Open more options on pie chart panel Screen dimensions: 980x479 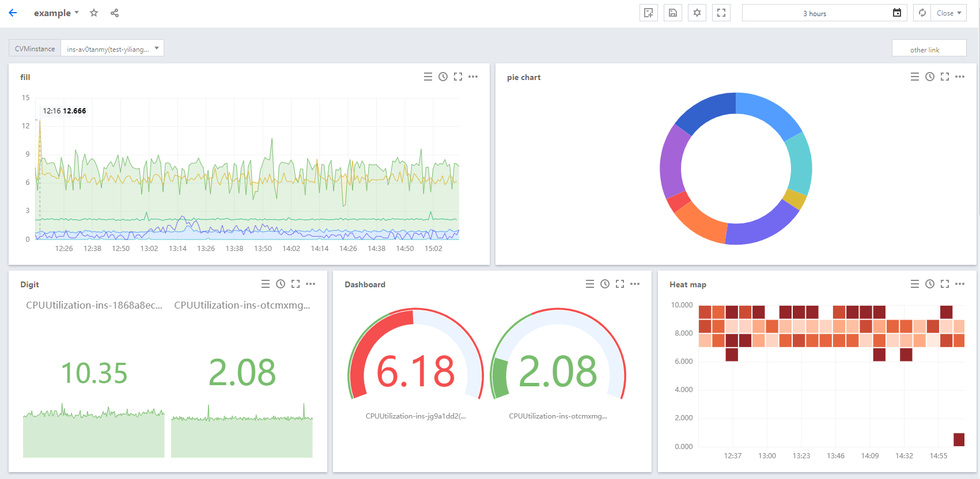tap(960, 77)
